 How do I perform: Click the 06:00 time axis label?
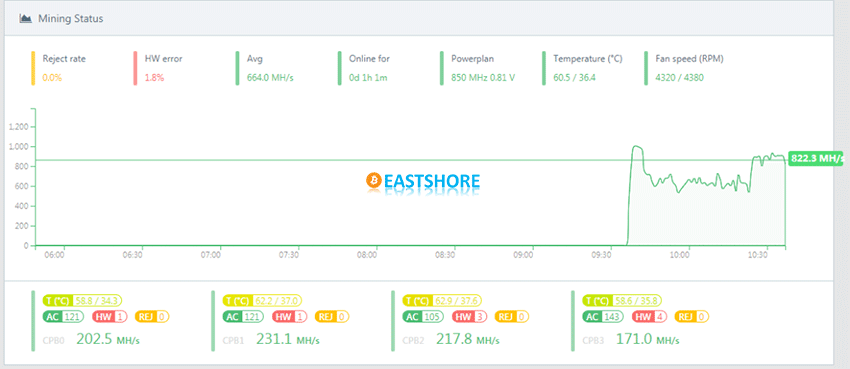click(x=55, y=254)
